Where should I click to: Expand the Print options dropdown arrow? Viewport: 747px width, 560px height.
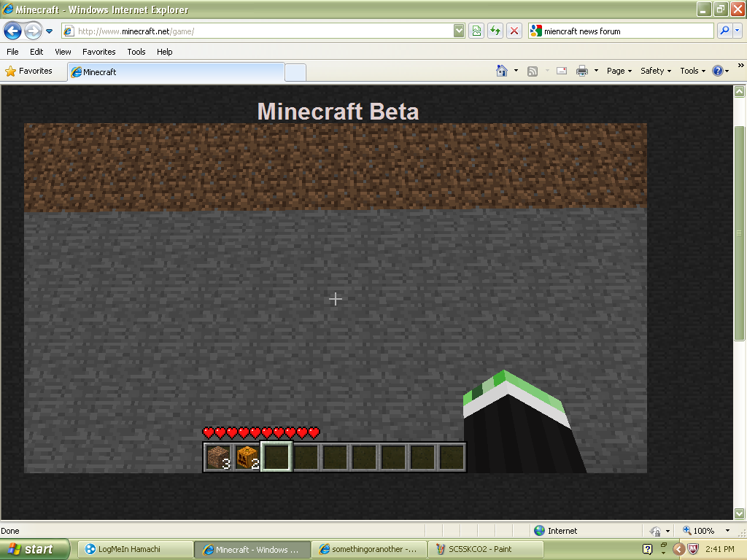tap(596, 71)
